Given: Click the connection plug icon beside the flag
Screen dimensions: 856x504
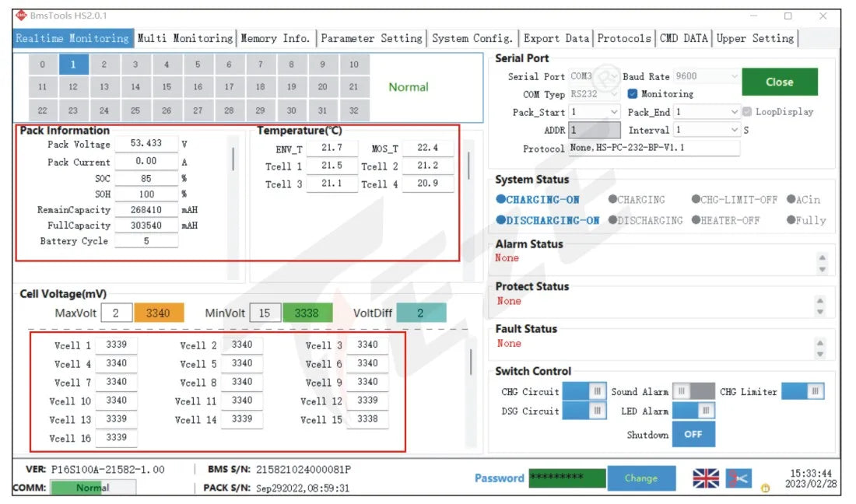Looking at the screenshot, I should coord(738,478).
